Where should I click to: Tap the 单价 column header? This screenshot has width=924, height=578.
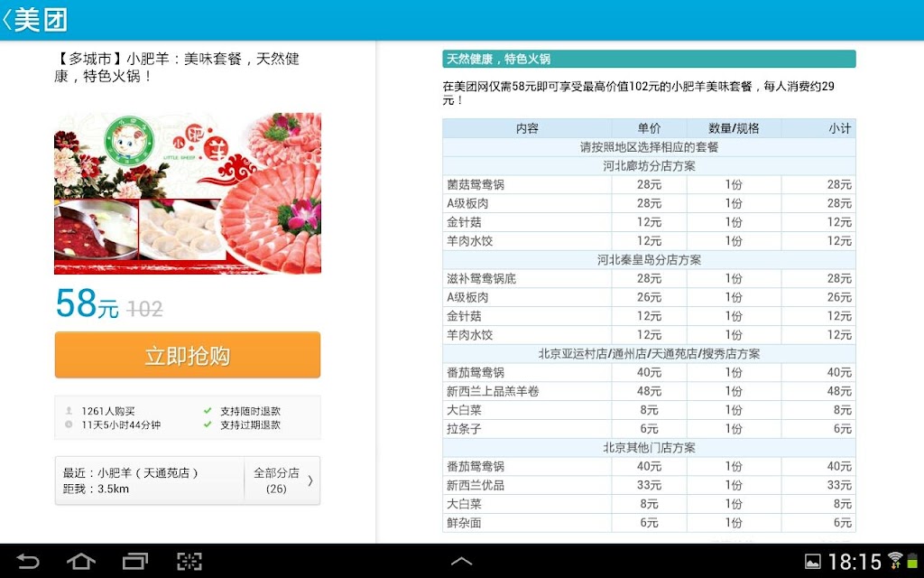pyautogui.click(x=649, y=128)
